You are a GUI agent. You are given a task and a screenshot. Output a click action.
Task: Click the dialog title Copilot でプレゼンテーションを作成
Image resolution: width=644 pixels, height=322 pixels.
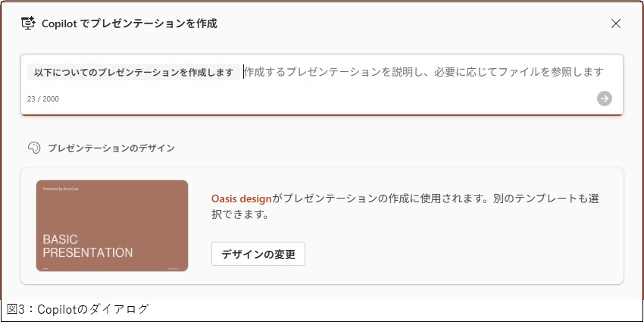point(129,23)
